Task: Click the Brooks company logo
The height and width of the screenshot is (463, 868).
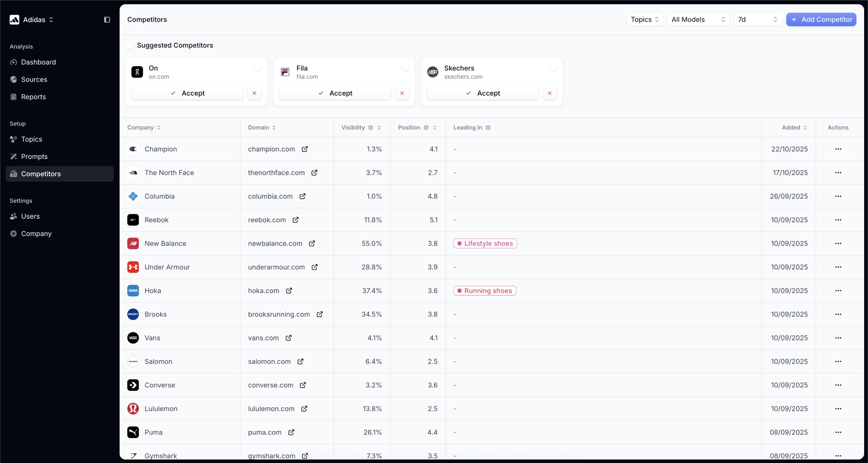Action: pyautogui.click(x=133, y=314)
